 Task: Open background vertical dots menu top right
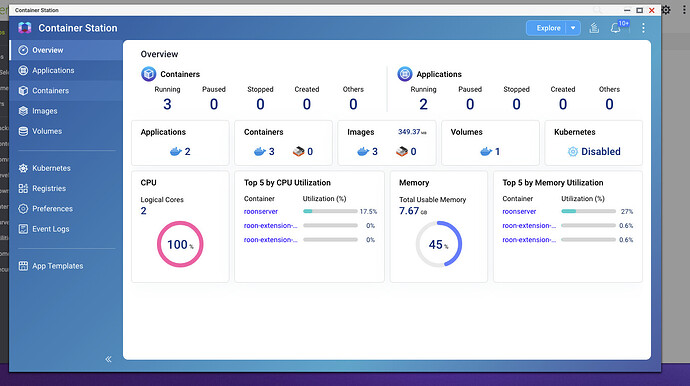684,10
